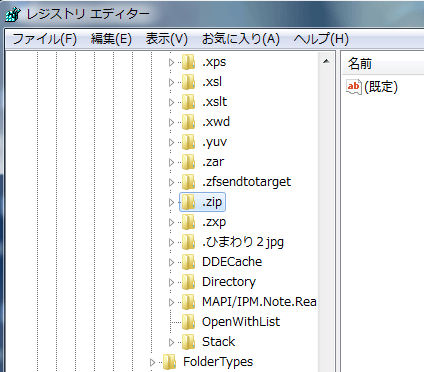Select the .xsl registry key label

pyautogui.click(x=212, y=82)
